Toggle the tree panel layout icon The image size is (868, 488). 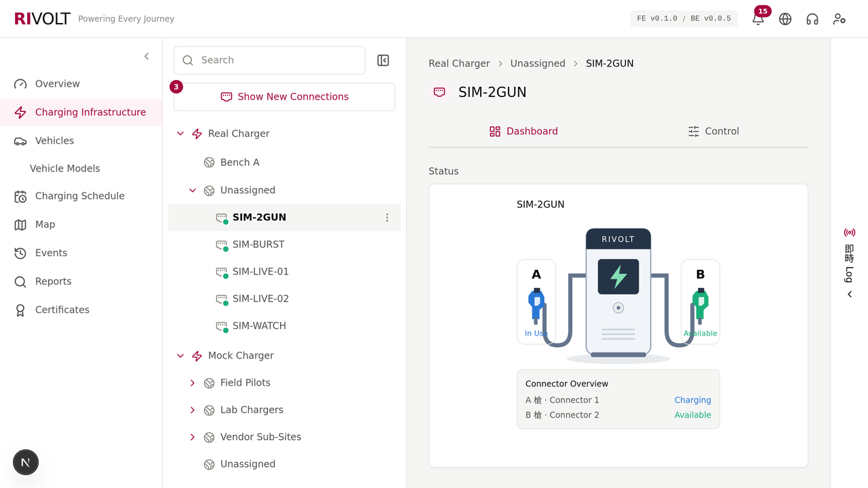point(383,60)
